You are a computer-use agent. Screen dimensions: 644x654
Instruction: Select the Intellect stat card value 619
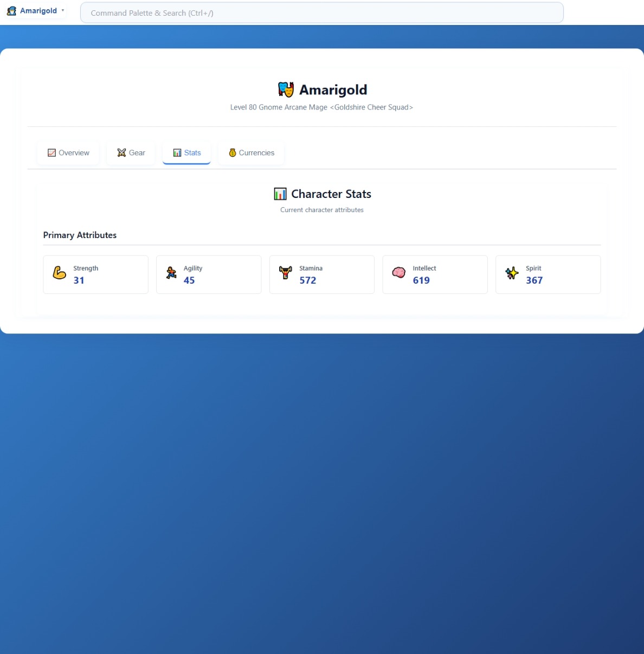pos(421,280)
